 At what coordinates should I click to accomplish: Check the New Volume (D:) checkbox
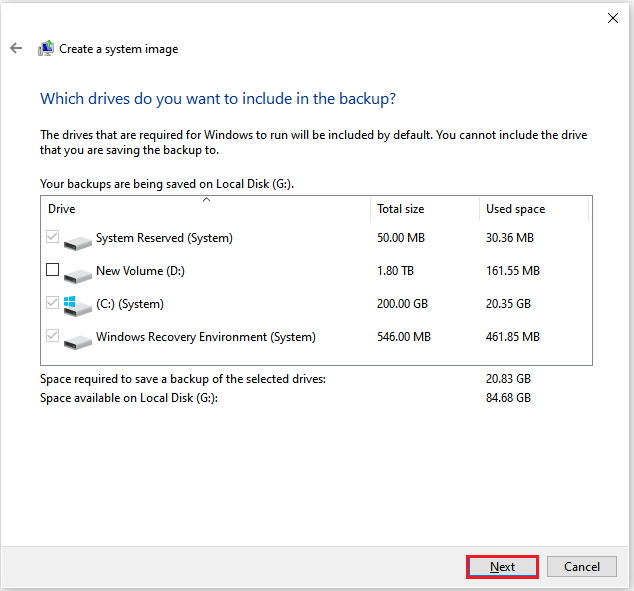[x=53, y=269]
